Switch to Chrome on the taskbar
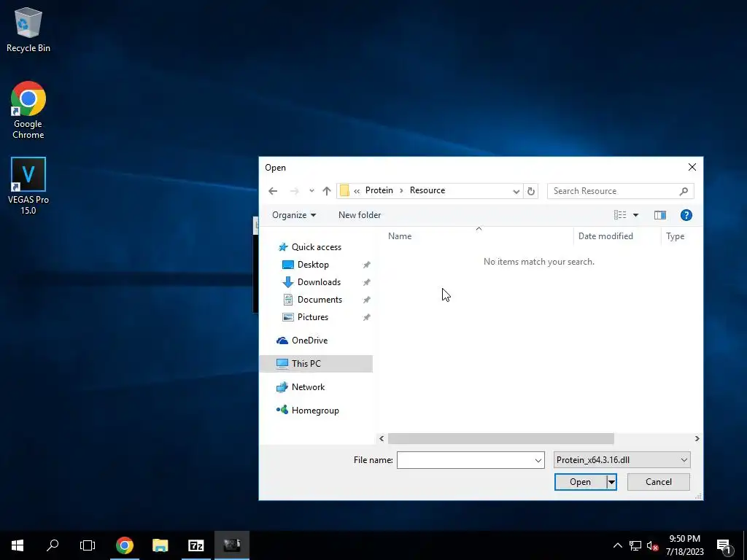This screenshot has width=747, height=560. [124, 545]
